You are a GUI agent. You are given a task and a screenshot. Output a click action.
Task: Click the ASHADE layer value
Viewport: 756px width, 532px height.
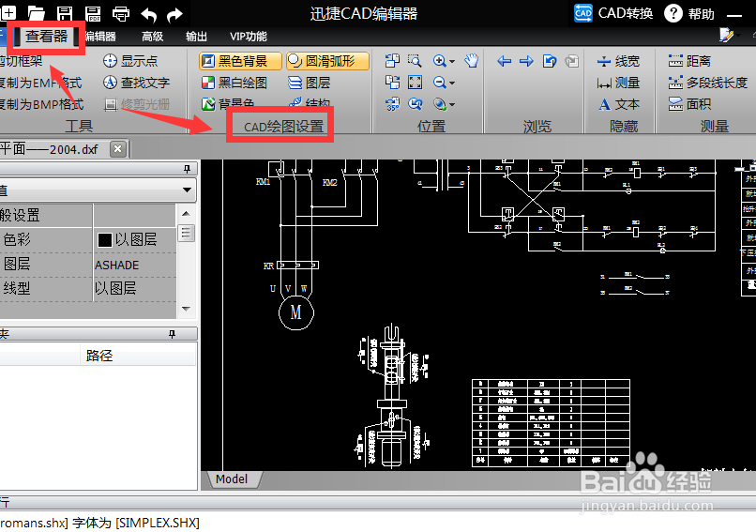click(x=116, y=265)
